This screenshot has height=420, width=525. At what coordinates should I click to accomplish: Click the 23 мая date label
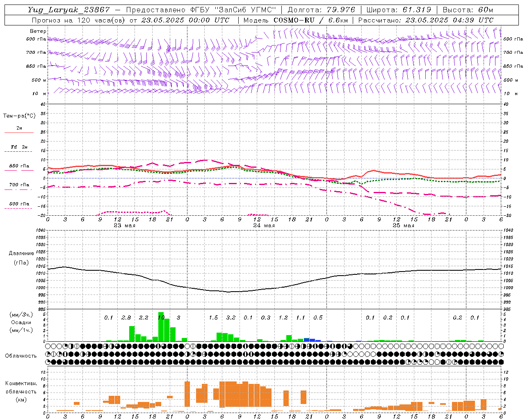[x=125, y=226]
